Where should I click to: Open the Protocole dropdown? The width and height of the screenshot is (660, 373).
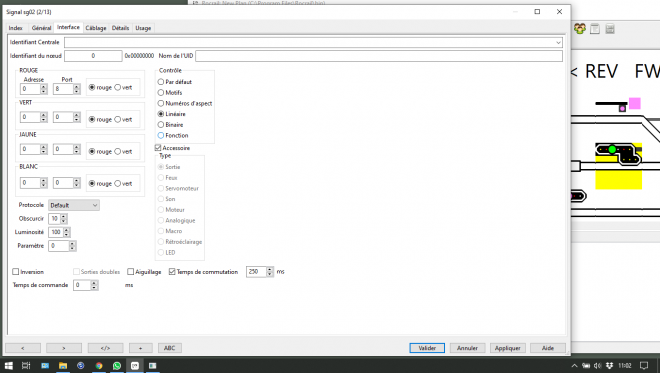(74, 205)
